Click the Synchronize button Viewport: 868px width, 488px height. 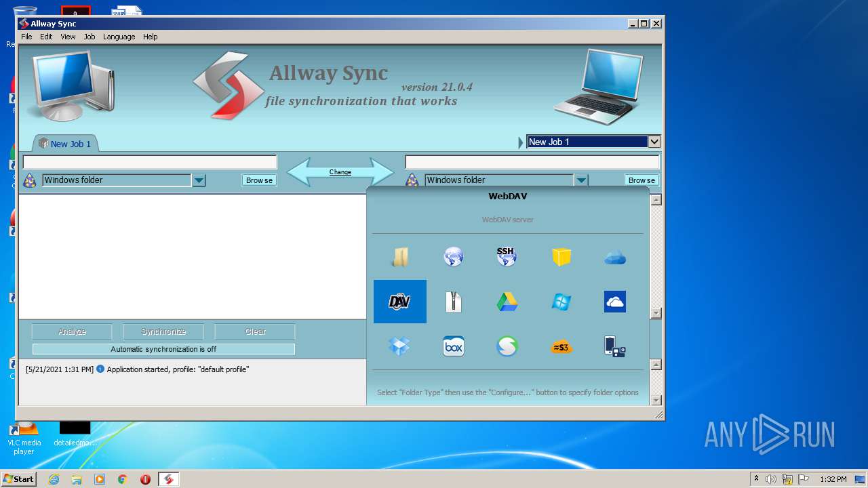(163, 331)
